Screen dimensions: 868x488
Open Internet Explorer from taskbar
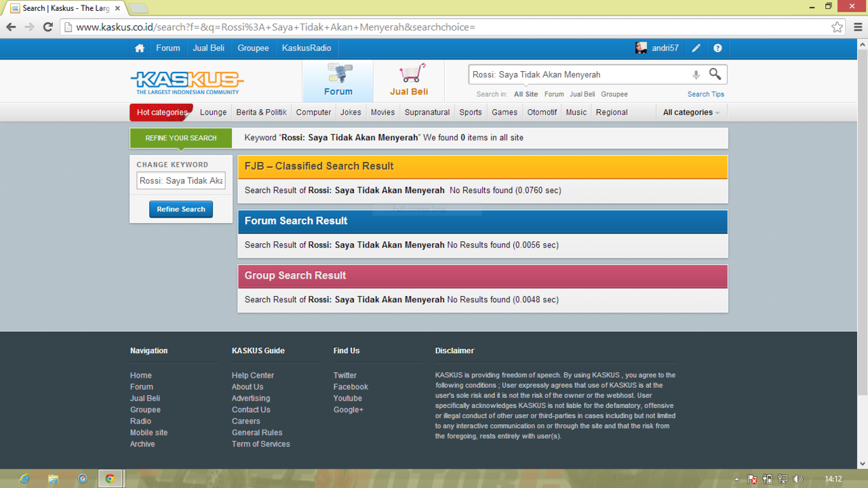tap(24, 479)
